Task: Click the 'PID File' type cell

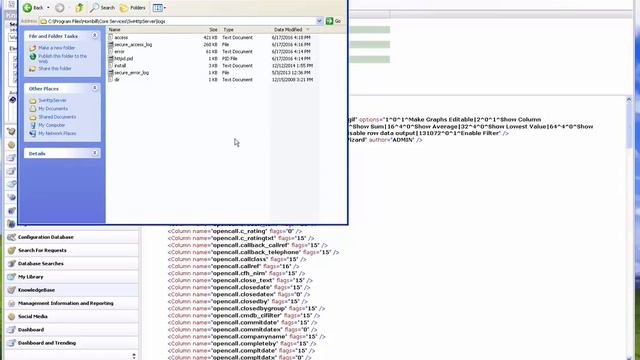Action: coord(229,59)
